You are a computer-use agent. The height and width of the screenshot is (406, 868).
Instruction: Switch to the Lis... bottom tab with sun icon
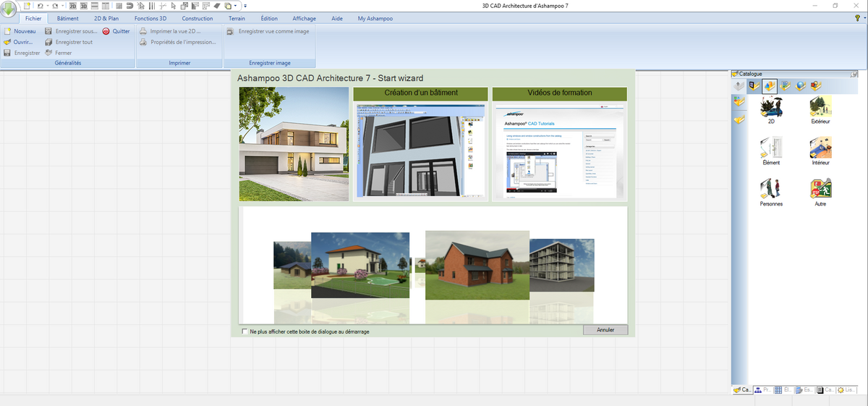point(847,389)
